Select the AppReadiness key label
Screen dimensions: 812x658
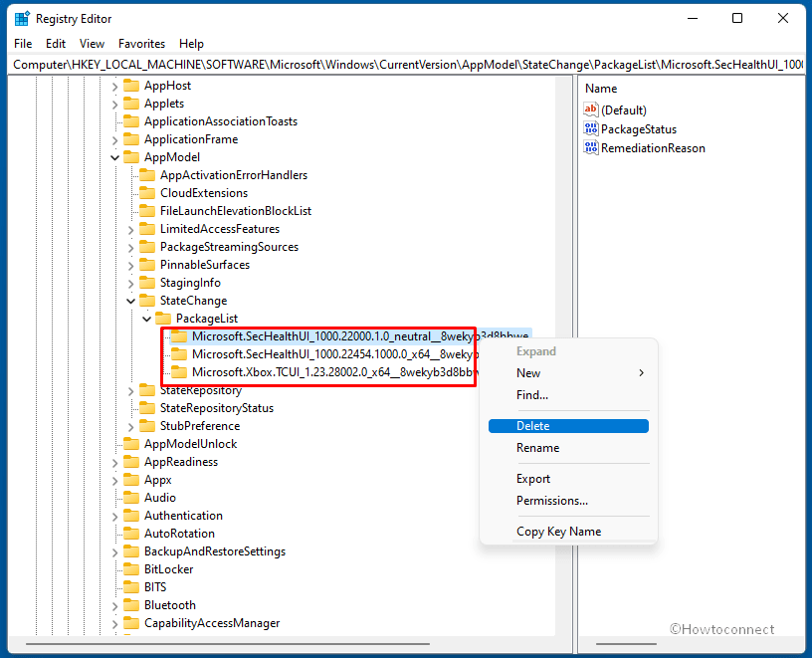coord(181,462)
